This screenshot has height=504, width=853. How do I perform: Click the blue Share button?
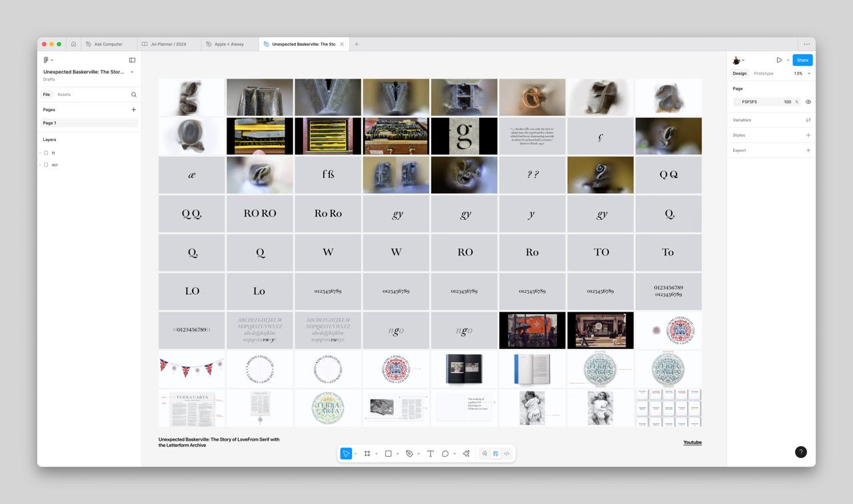click(x=802, y=60)
